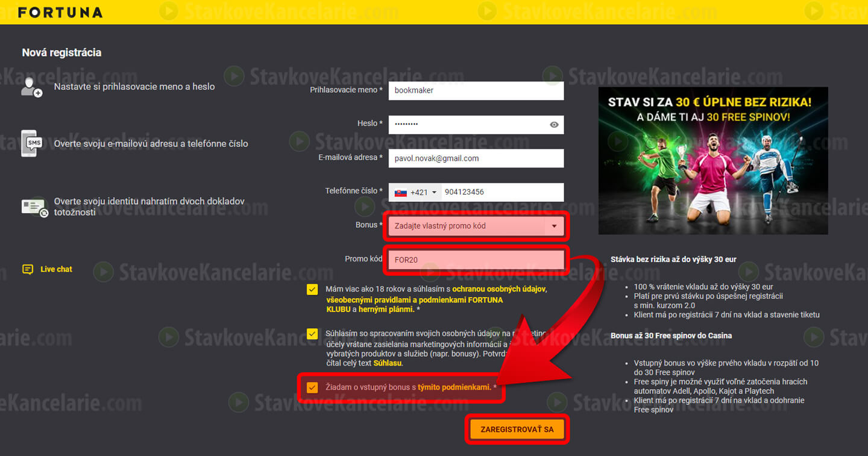Screen dimensions: 868x456
Task: Click the Slovak flag in phone field
Action: [400, 193]
